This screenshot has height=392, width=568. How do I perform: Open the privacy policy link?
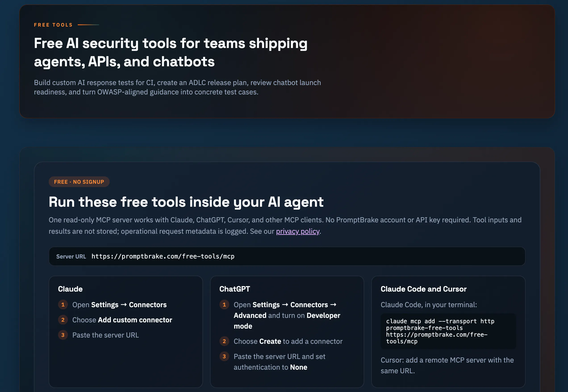coord(298,231)
